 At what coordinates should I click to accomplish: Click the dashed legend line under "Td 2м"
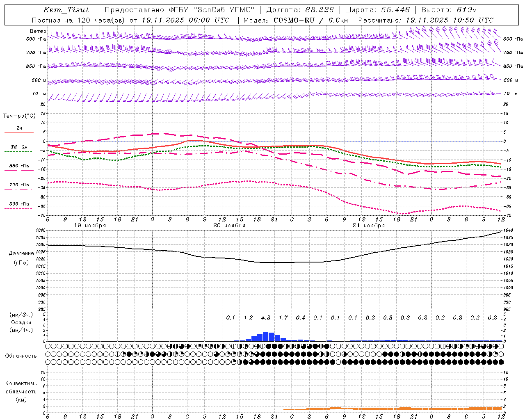(18, 152)
